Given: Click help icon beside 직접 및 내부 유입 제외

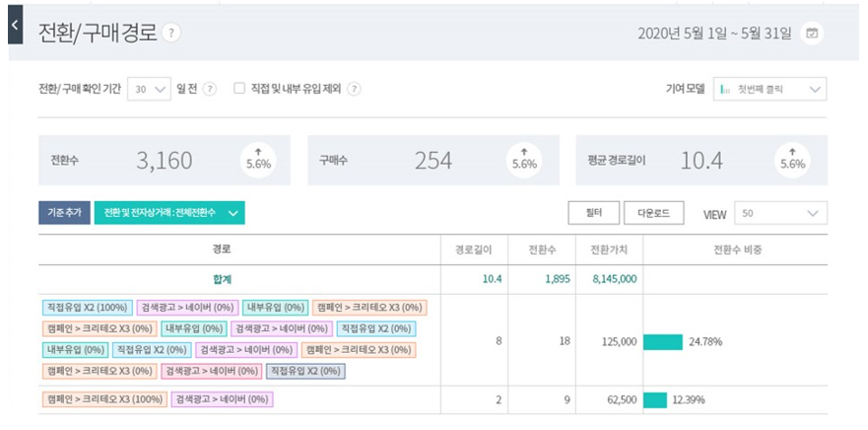Looking at the screenshot, I should [x=354, y=89].
